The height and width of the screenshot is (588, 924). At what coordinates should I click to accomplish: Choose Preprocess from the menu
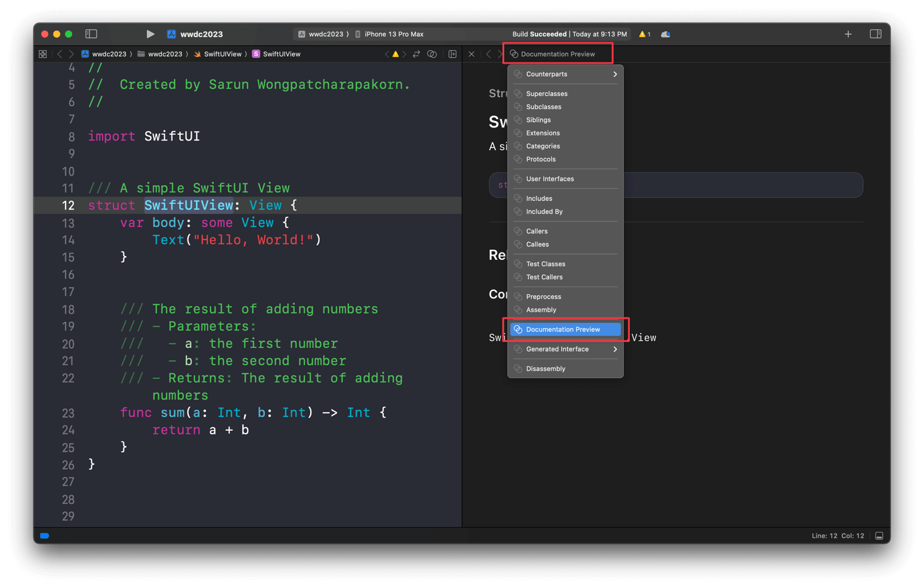[x=566, y=297]
